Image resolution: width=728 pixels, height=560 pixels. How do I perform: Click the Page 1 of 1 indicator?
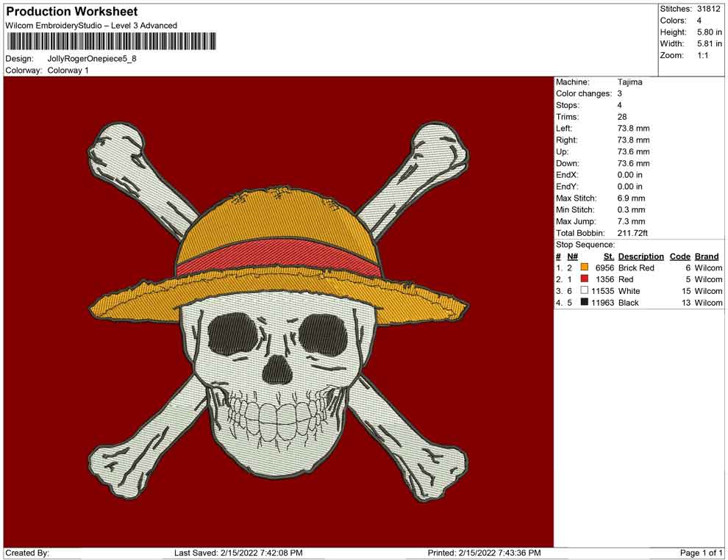(702, 553)
